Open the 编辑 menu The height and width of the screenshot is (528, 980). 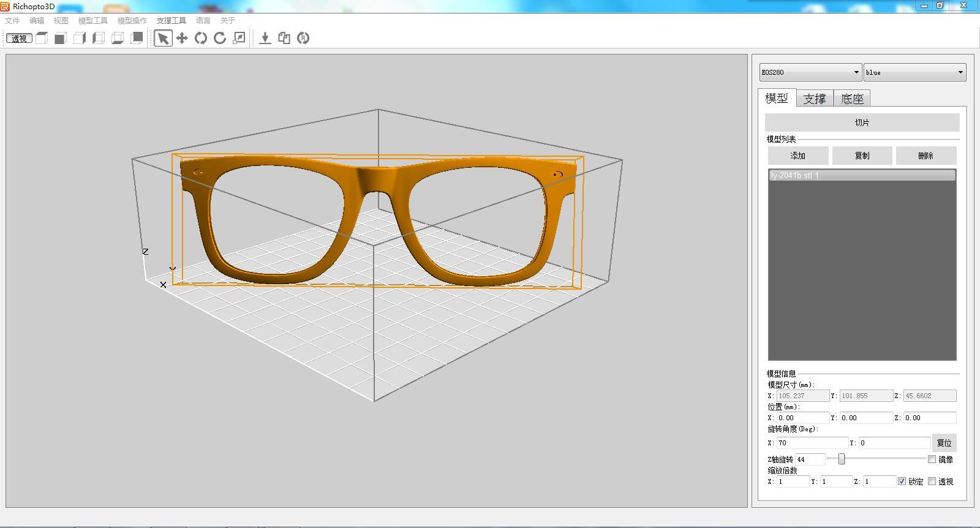point(37,20)
